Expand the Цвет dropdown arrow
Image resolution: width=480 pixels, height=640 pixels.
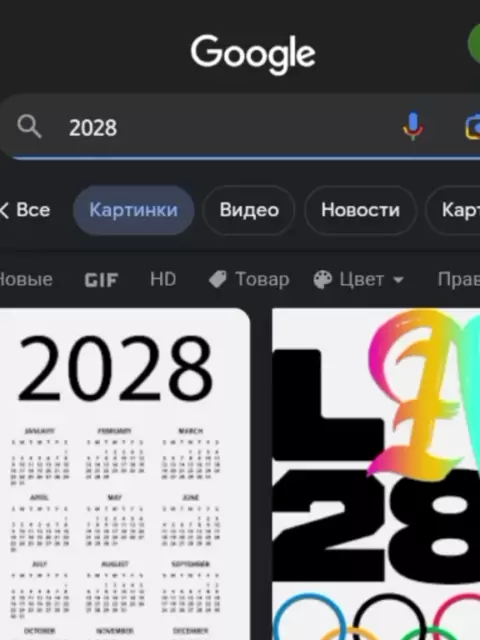(398, 280)
